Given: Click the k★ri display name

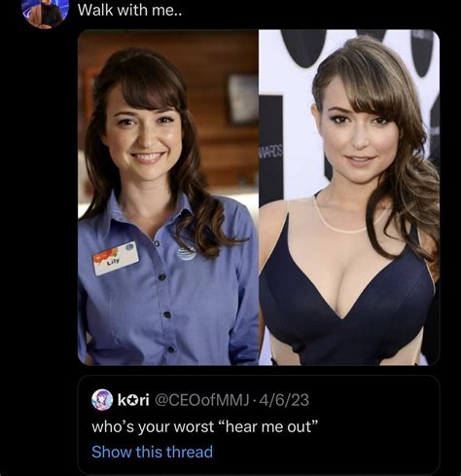Looking at the screenshot, I should (x=133, y=400).
